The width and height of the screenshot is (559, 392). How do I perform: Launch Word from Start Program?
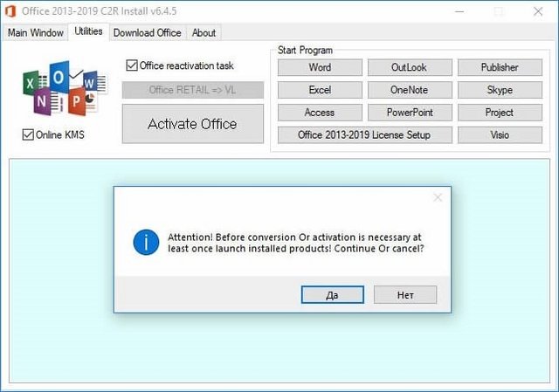pyautogui.click(x=320, y=67)
